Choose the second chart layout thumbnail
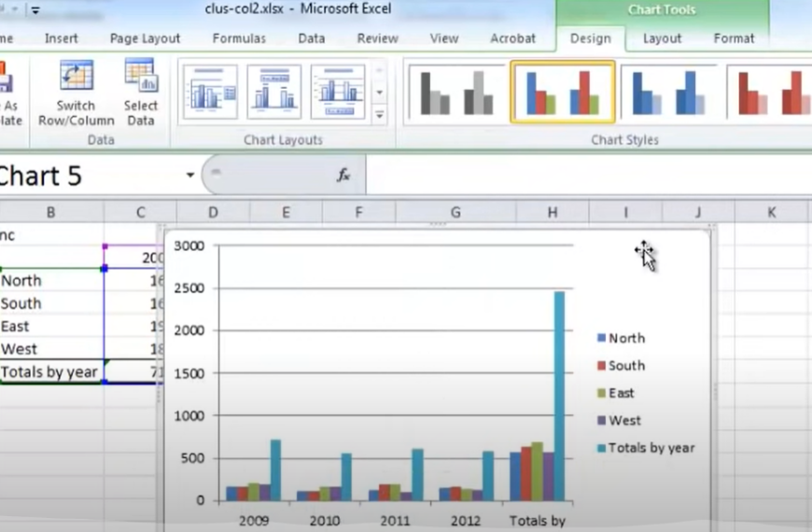 274,91
